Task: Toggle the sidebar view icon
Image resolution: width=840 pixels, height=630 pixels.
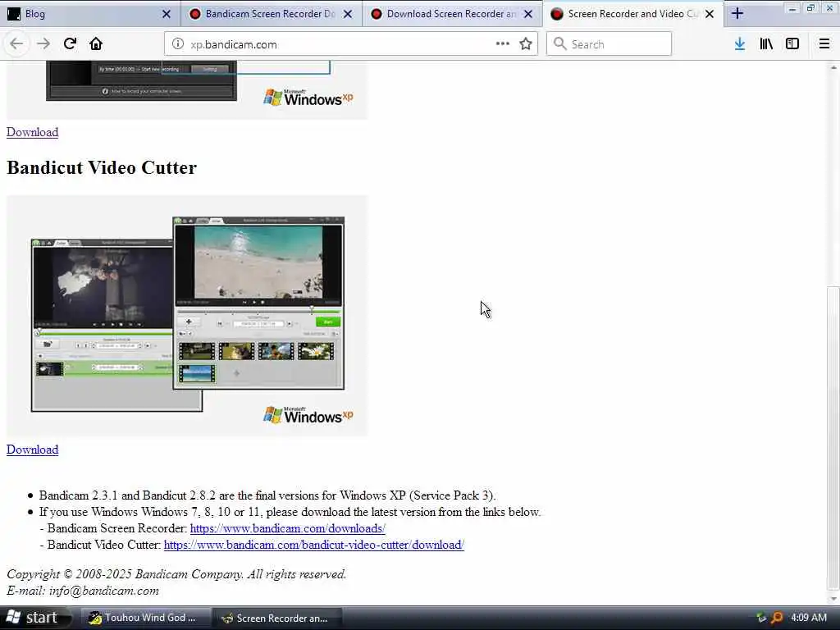Action: tap(792, 44)
